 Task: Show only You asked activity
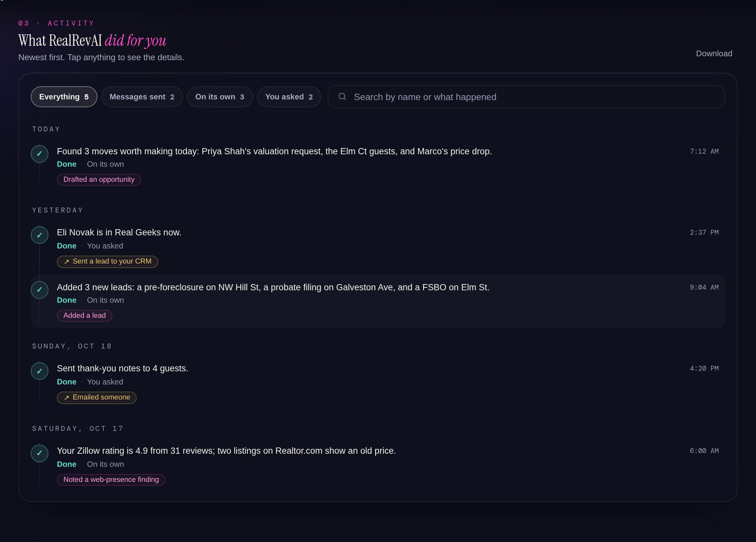click(289, 97)
